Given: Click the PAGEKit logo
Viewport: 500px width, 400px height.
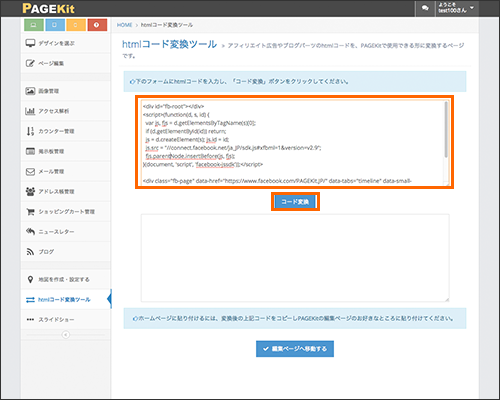Looking at the screenshot, I should point(49,8).
